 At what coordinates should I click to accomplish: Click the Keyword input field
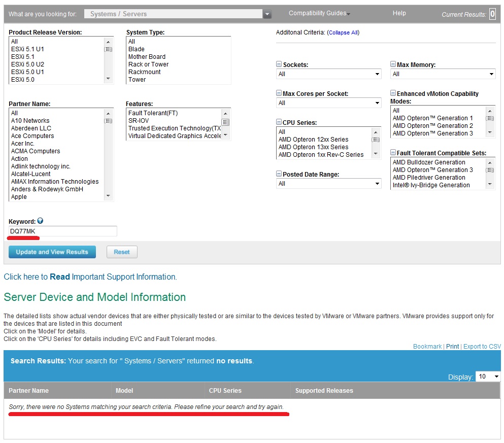coord(62,231)
